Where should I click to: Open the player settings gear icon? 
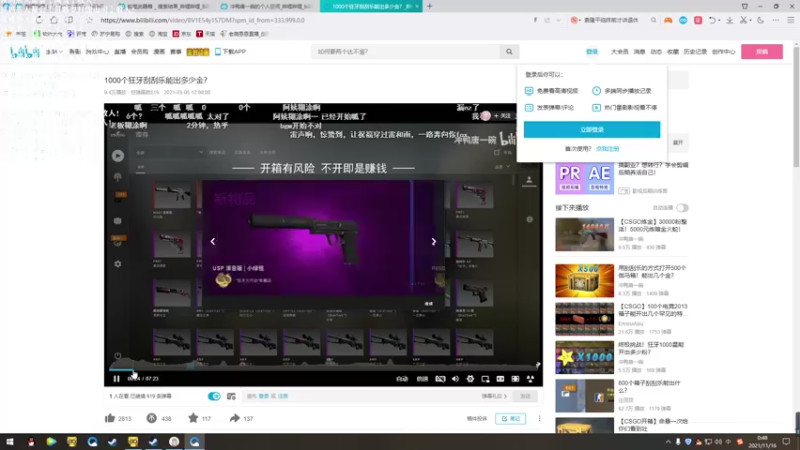(x=470, y=379)
